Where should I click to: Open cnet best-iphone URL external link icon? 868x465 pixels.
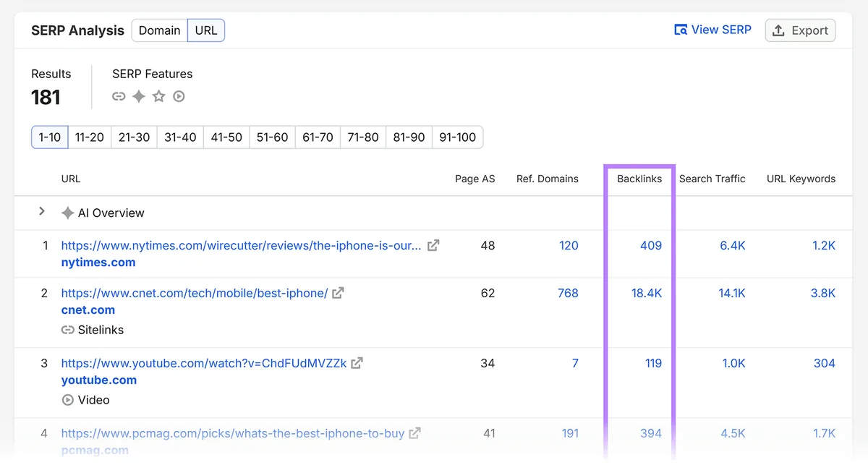[x=338, y=293]
